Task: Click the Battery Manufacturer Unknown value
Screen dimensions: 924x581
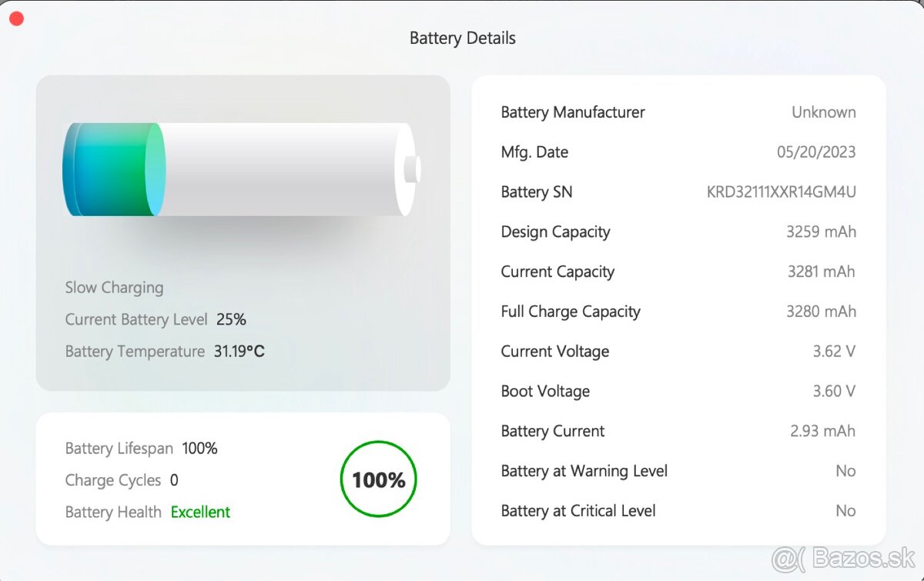Action: pos(823,112)
